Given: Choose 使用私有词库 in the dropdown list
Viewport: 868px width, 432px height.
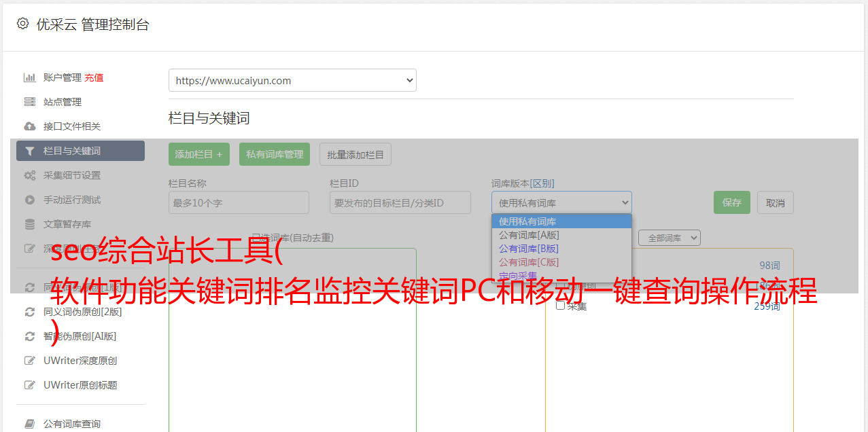Looking at the screenshot, I should click(561, 221).
